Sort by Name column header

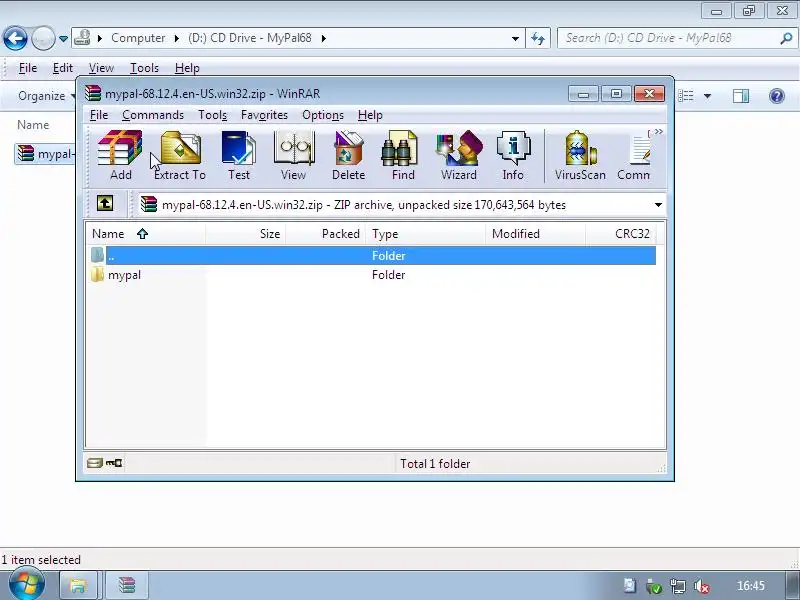point(145,234)
